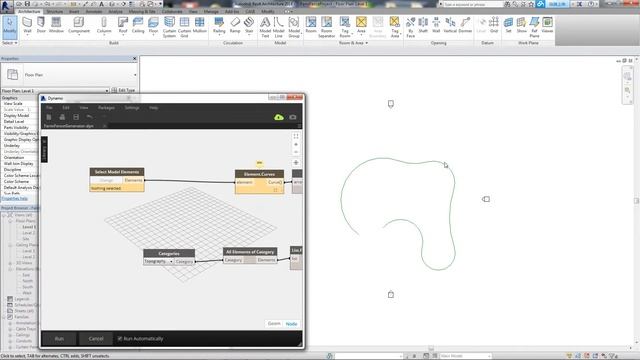640x360 pixels.
Task: Open the Topography category dropdown in Categories node
Action: [159, 261]
